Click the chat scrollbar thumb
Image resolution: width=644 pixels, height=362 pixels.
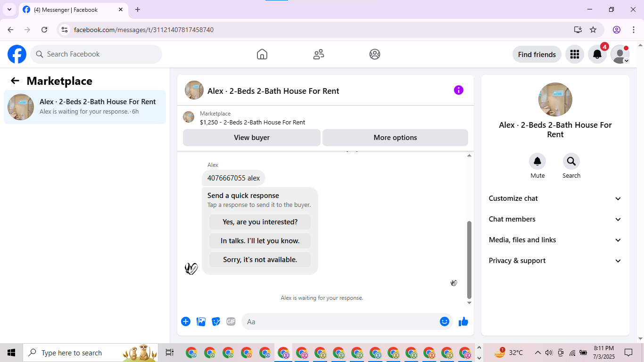tap(469, 260)
